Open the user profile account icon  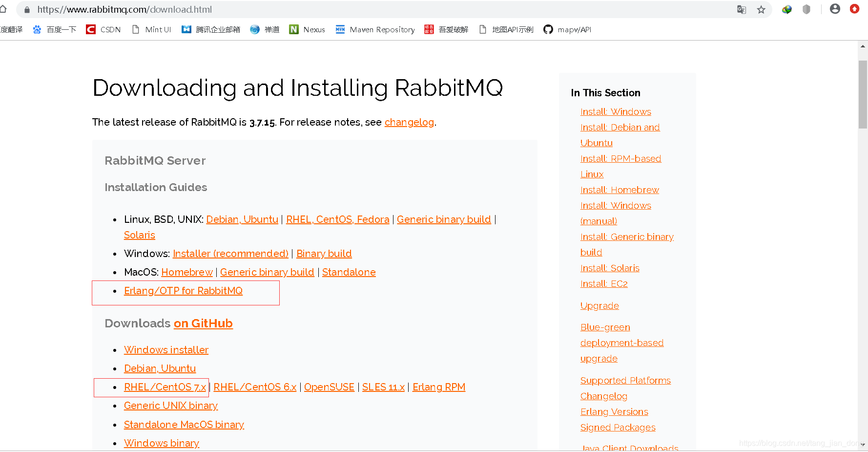coord(835,9)
